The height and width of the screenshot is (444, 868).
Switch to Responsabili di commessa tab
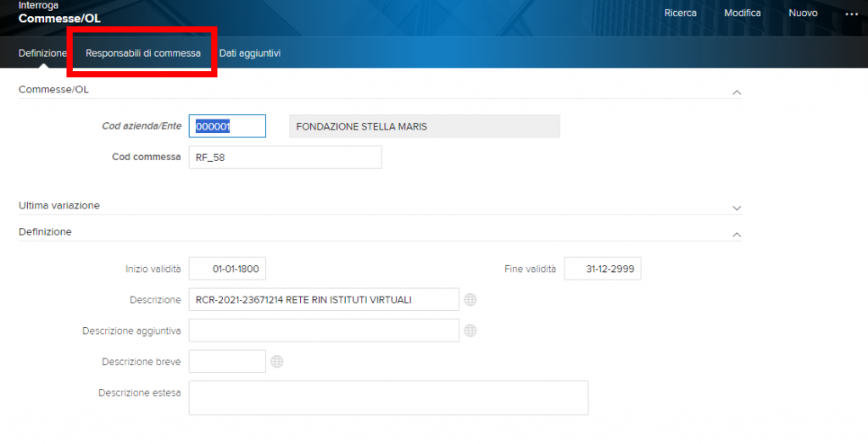143,53
